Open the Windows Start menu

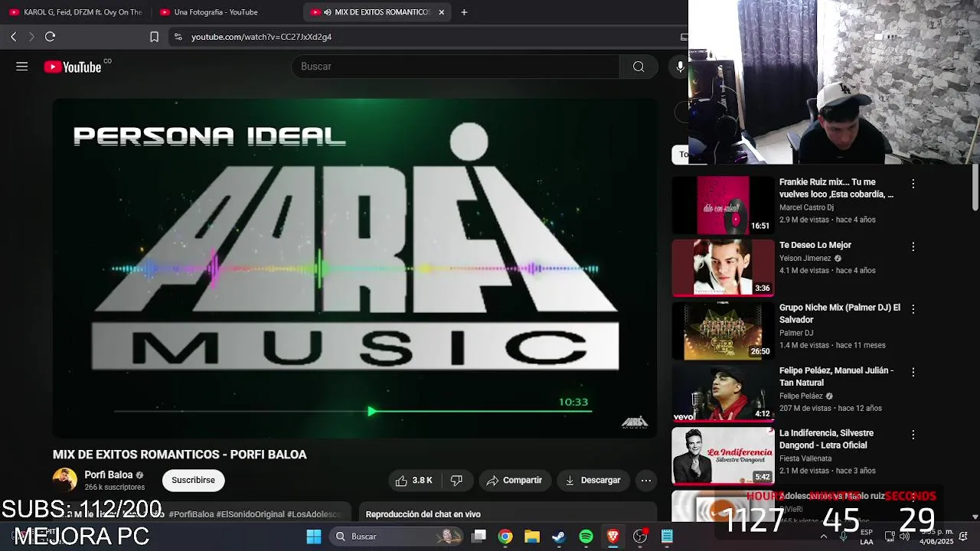click(x=314, y=536)
